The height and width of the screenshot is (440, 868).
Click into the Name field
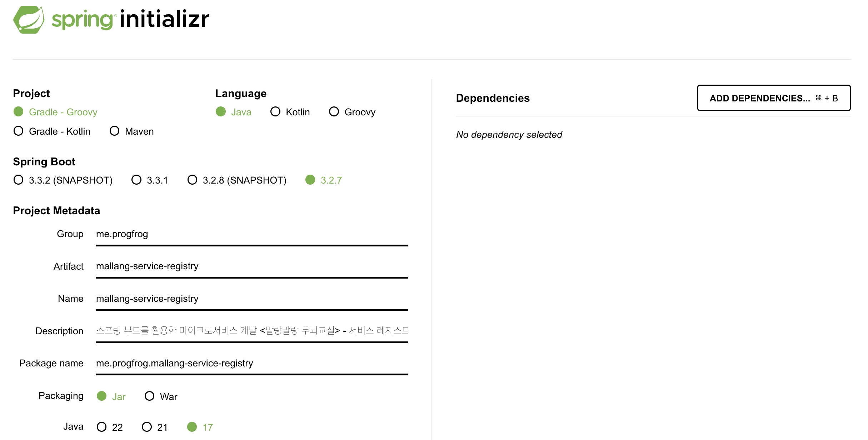[251, 299]
